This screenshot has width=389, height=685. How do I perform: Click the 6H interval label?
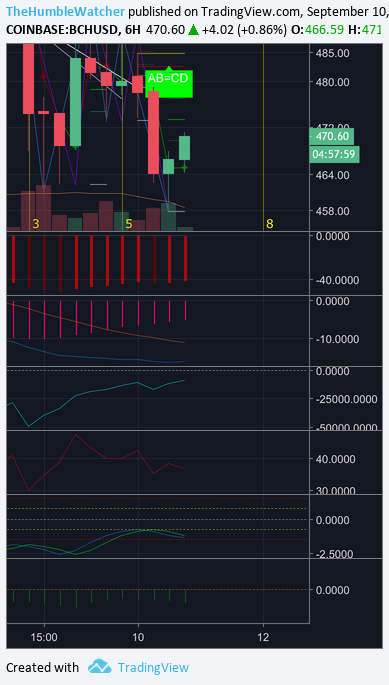coord(132,31)
